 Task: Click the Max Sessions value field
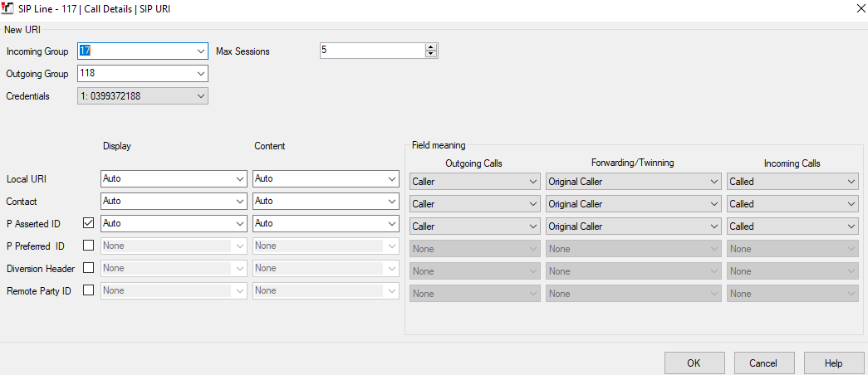tap(373, 51)
